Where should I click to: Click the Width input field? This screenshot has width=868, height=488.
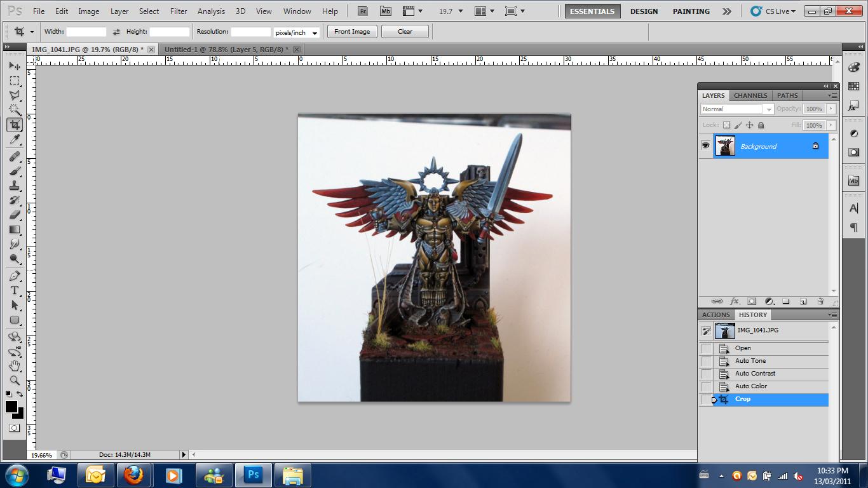86,32
